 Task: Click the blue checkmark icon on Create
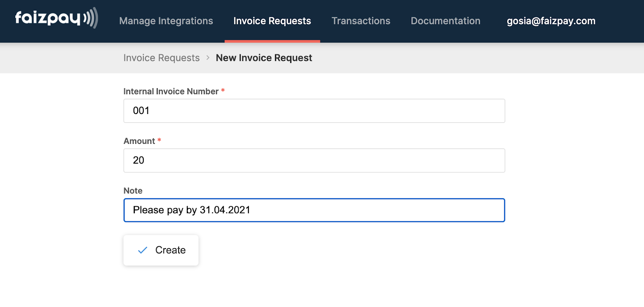[x=142, y=250]
